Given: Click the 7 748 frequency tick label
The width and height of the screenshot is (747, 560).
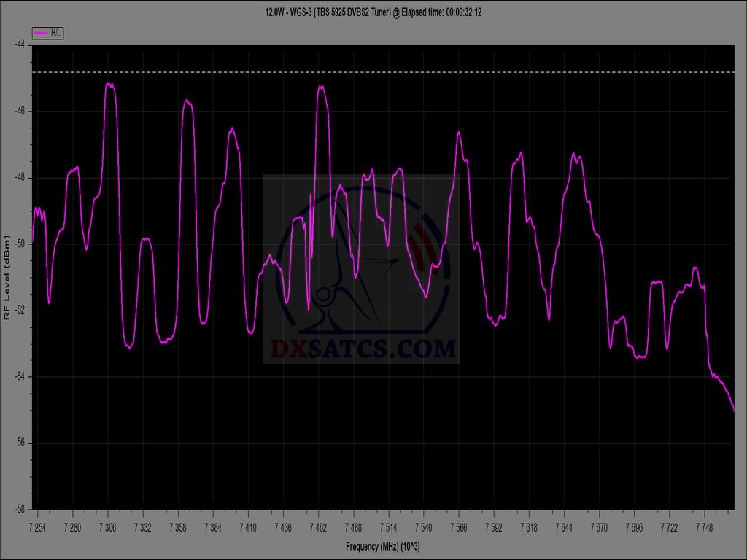Looking at the screenshot, I should pyautogui.click(x=704, y=526).
